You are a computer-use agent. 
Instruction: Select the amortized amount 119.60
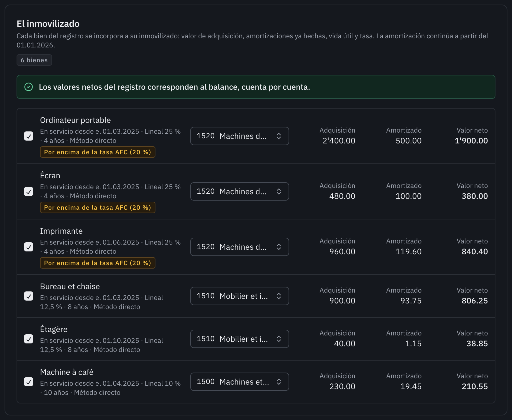[x=409, y=251]
